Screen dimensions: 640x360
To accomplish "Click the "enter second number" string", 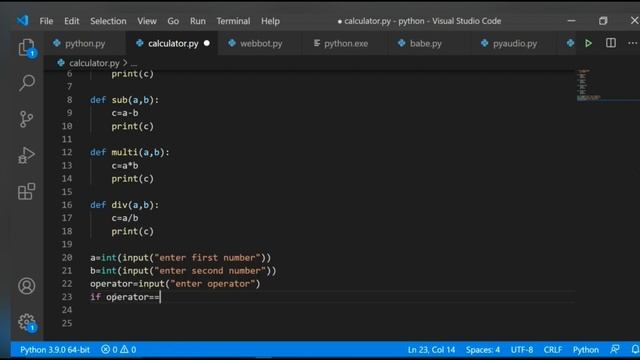I will pos(210,271).
